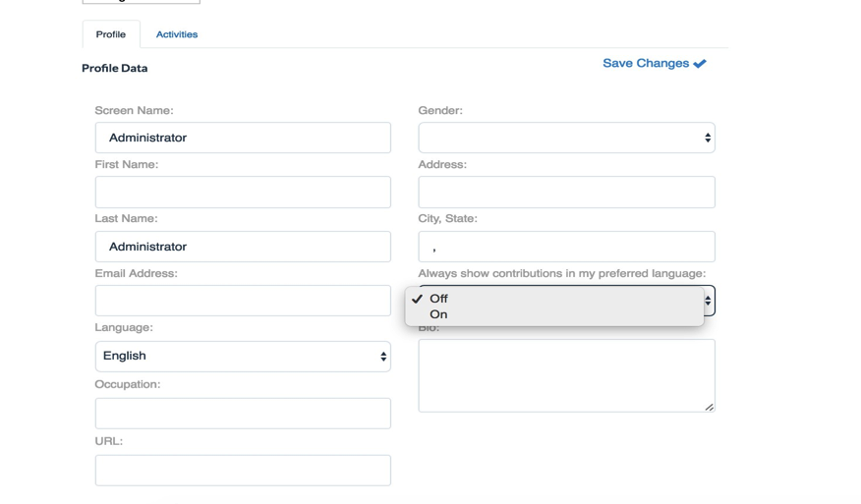Click the preferred language select arrows
The width and height of the screenshot is (861, 504).
(x=709, y=301)
